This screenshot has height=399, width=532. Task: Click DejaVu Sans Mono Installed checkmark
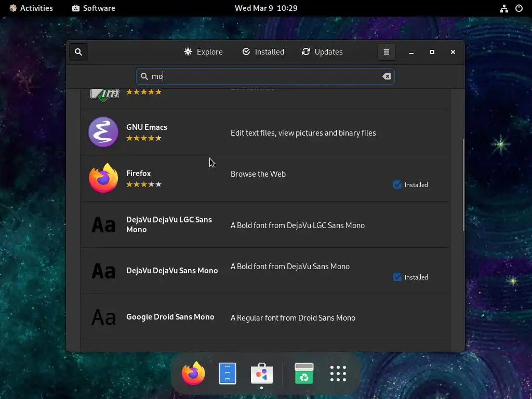[397, 277]
